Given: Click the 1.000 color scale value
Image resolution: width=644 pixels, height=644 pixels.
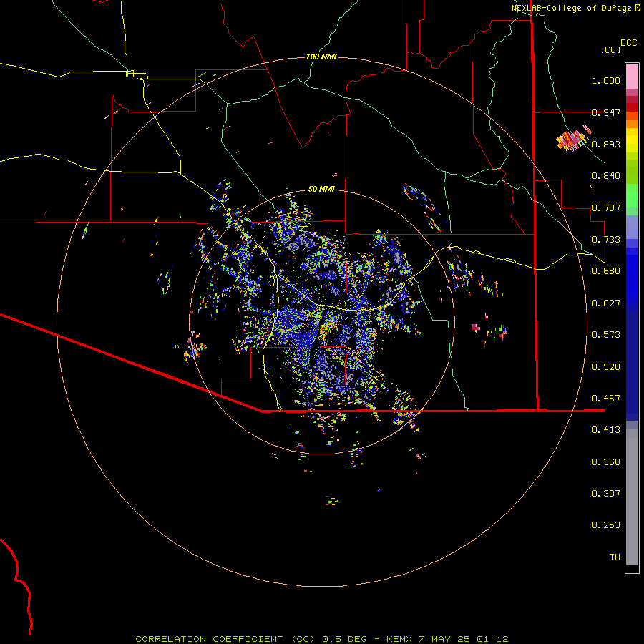Looking at the screenshot, I should pos(606,80).
